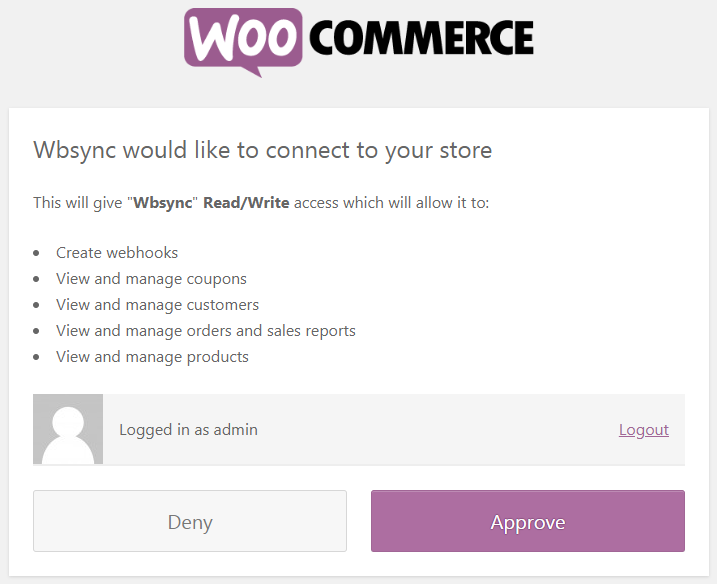Click the bullet beside 'View and manage products'
This screenshot has width=717, height=584.
click(x=37, y=358)
